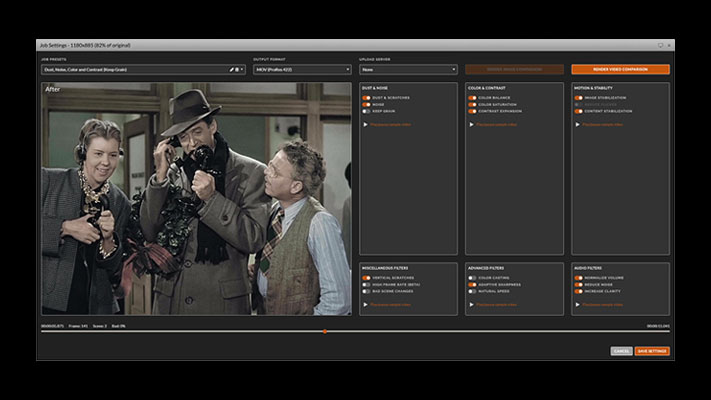This screenshot has width=711, height=400.
Task: Edit the selected job preset with pencil icon
Action: pos(231,69)
